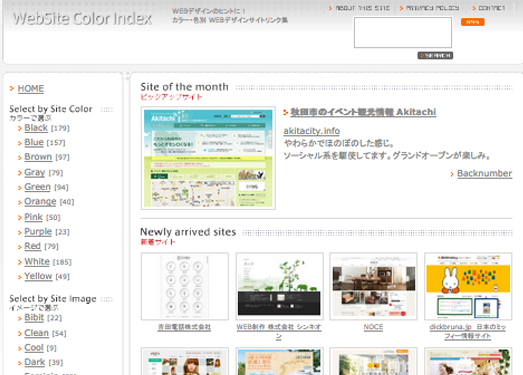Click the NOCE text link
Image resolution: width=523 pixels, height=375 pixels.
(x=373, y=327)
